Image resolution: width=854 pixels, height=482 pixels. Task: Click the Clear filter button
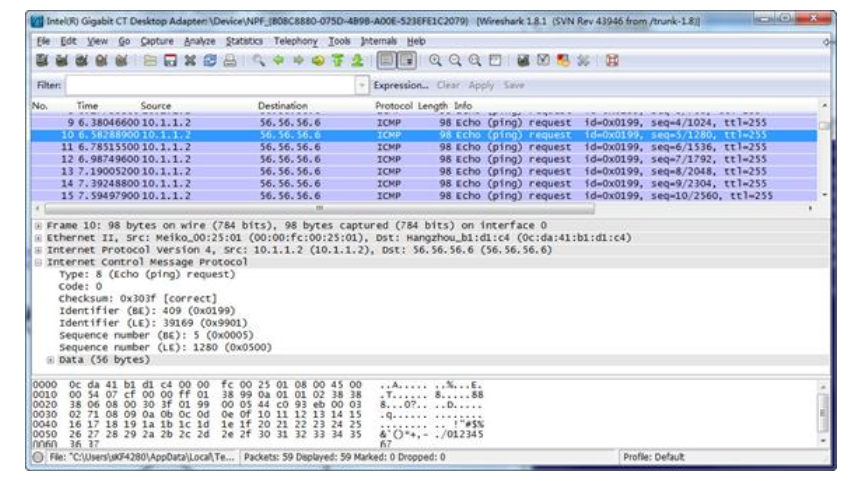pos(448,85)
